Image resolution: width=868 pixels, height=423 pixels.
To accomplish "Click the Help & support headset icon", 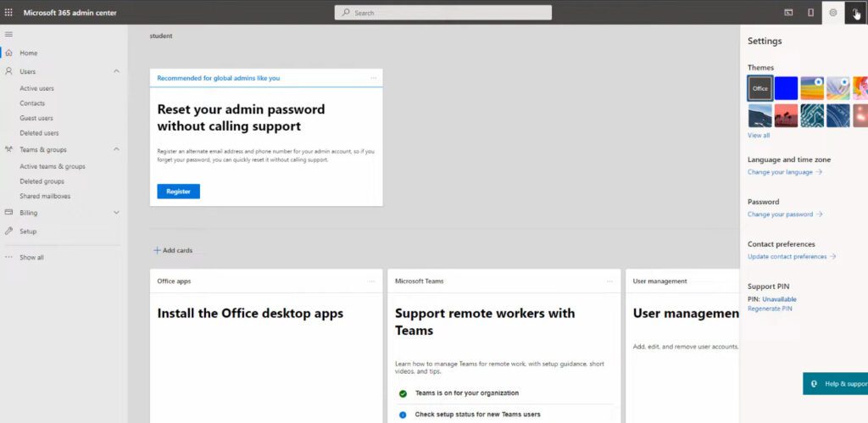I will click(815, 384).
